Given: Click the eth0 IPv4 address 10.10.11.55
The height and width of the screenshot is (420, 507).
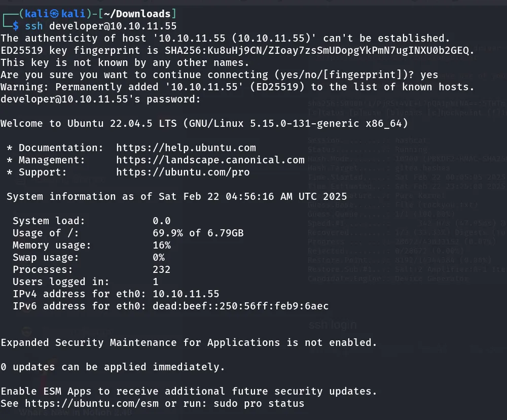Looking at the screenshot, I should (186, 294).
